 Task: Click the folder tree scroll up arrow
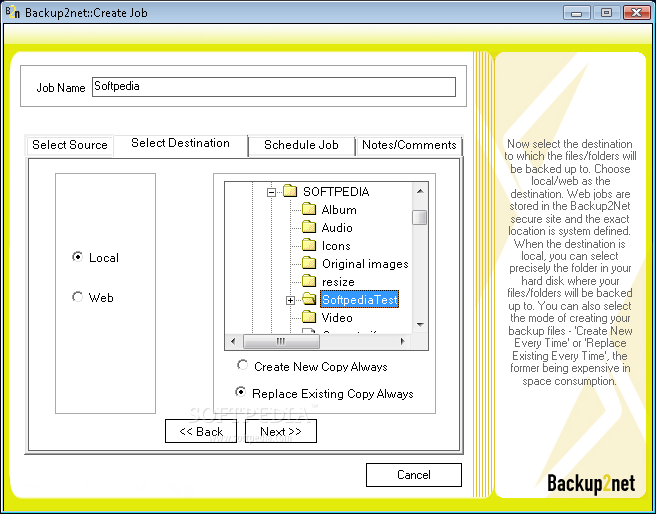(420, 191)
